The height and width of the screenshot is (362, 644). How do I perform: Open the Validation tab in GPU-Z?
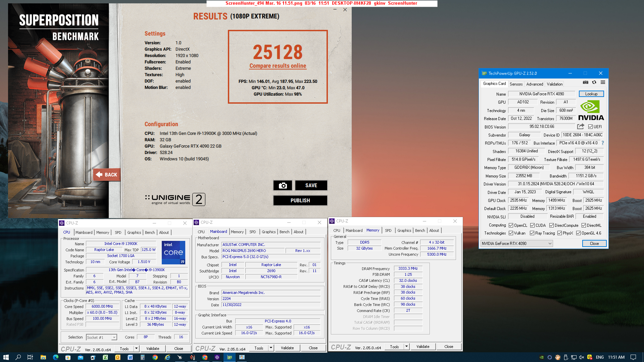coord(554,84)
